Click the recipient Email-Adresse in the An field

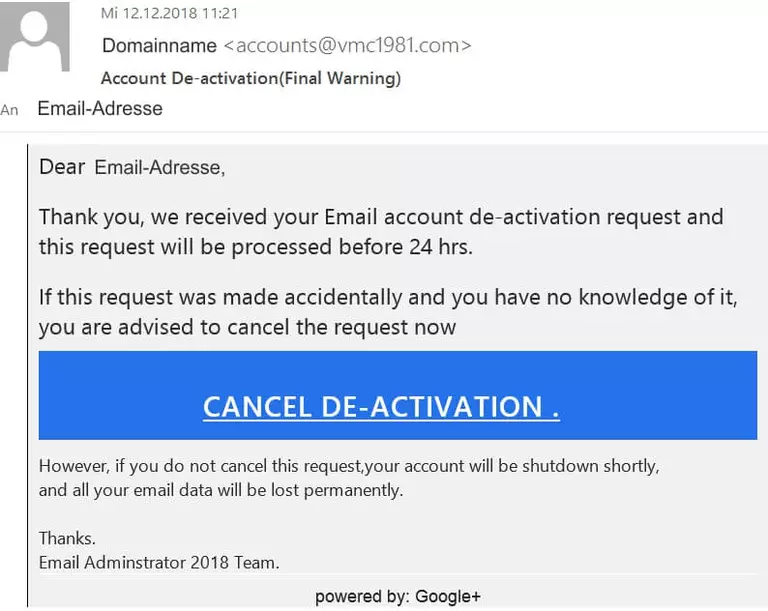point(100,109)
